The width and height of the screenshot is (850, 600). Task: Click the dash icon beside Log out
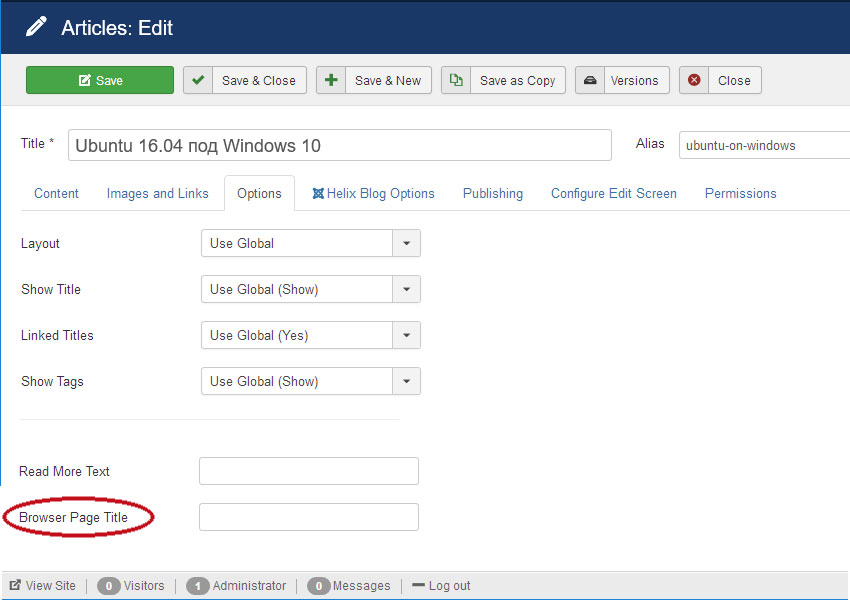pyautogui.click(x=418, y=585)
